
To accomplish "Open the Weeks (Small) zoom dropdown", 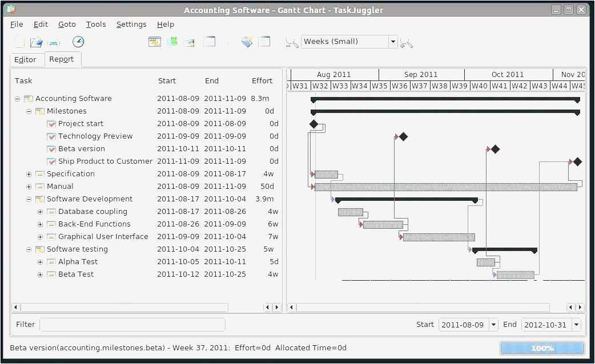I will click(393, 42).
